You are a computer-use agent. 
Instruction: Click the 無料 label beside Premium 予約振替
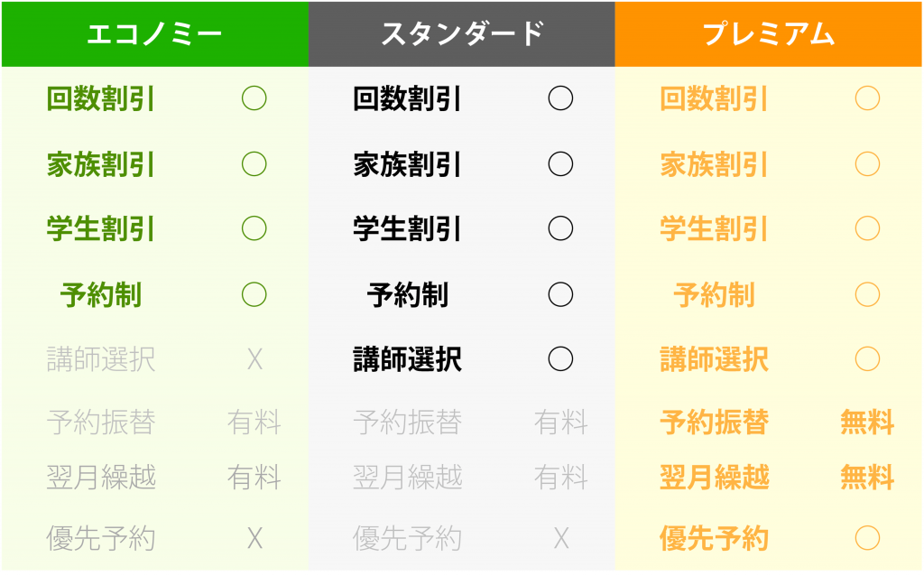(x=867, y=423)
